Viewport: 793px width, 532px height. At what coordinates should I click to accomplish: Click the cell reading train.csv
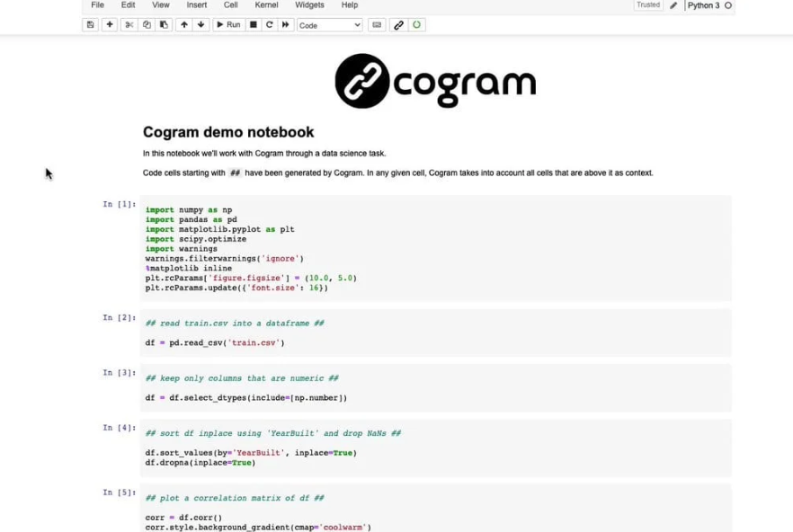point(435,332)
